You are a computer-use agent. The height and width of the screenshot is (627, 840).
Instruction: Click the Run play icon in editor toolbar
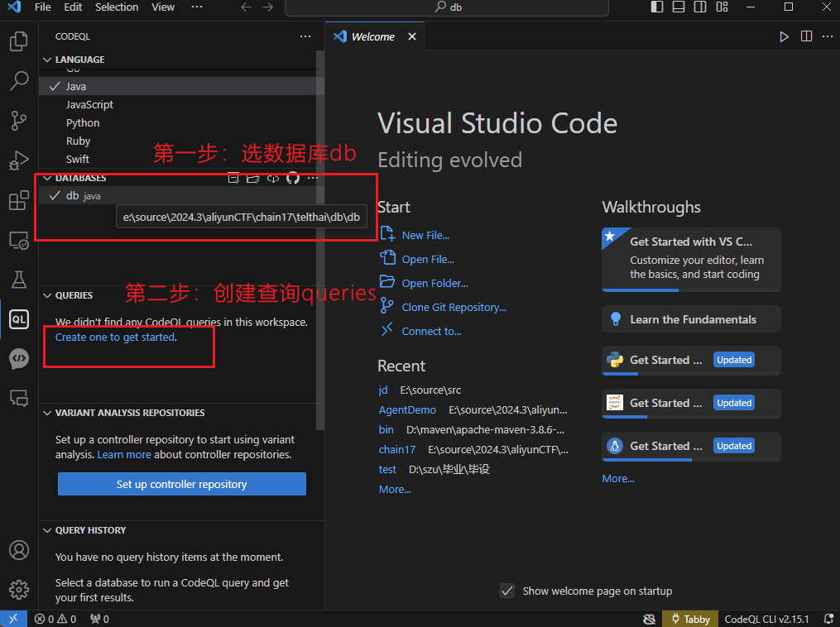(x=784, y=36)
